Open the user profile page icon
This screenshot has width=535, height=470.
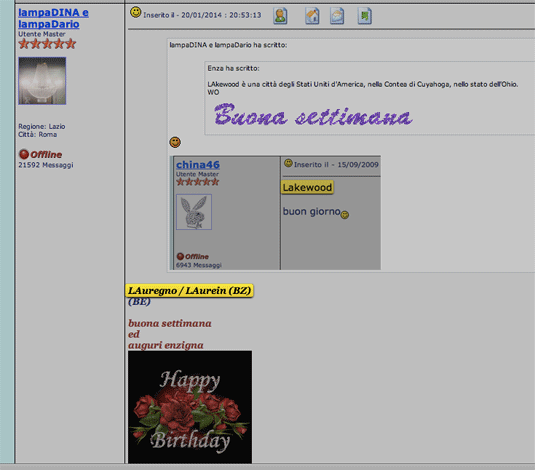(280, 16)
